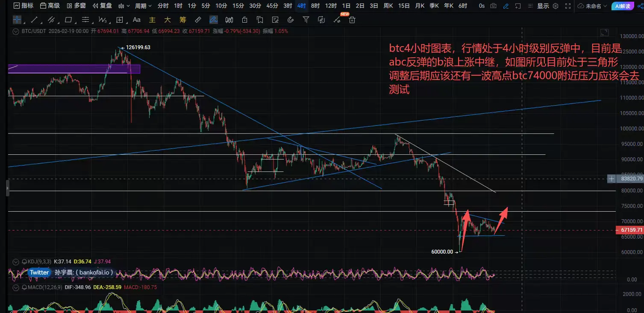
Task: Click the 0s countdown timer
Action: (482, 6)
